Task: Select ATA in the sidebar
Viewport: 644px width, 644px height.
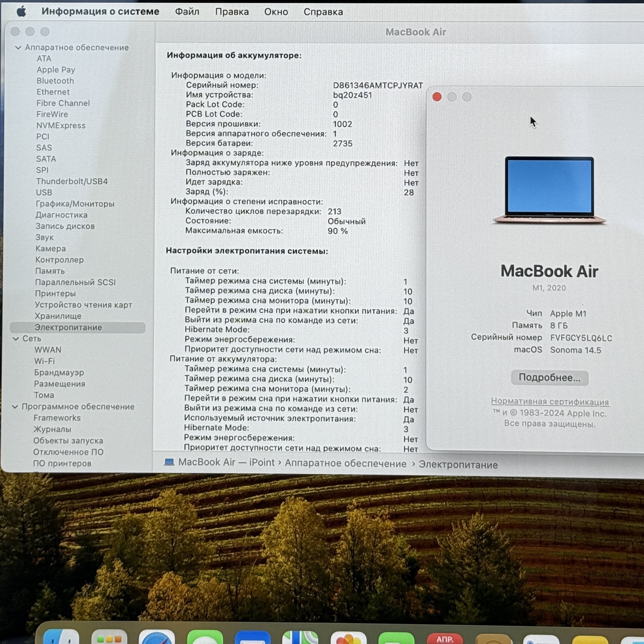Action: pyautogui.click(x=44, y=58)
